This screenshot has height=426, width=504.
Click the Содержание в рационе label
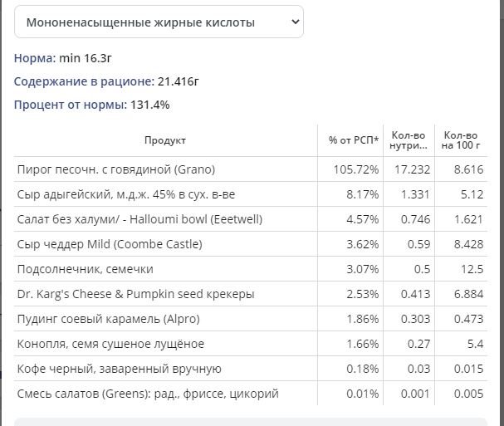click(84, 81)
